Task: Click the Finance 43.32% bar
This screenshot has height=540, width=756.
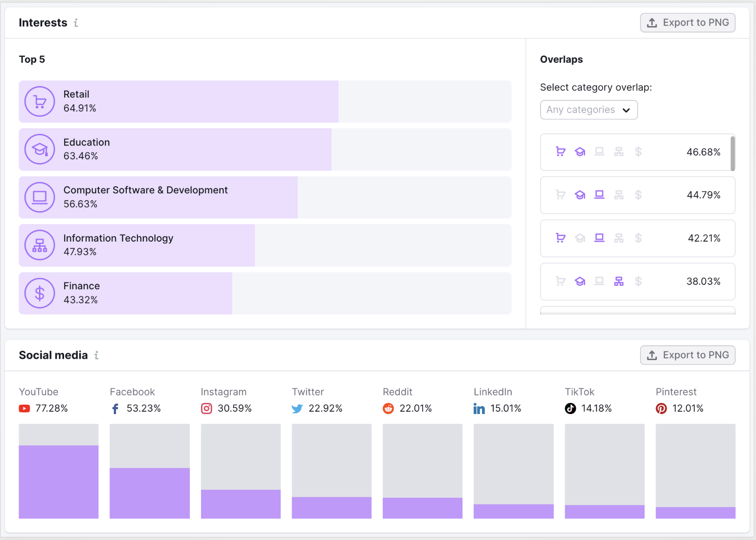Action: [x=125, y=293]
